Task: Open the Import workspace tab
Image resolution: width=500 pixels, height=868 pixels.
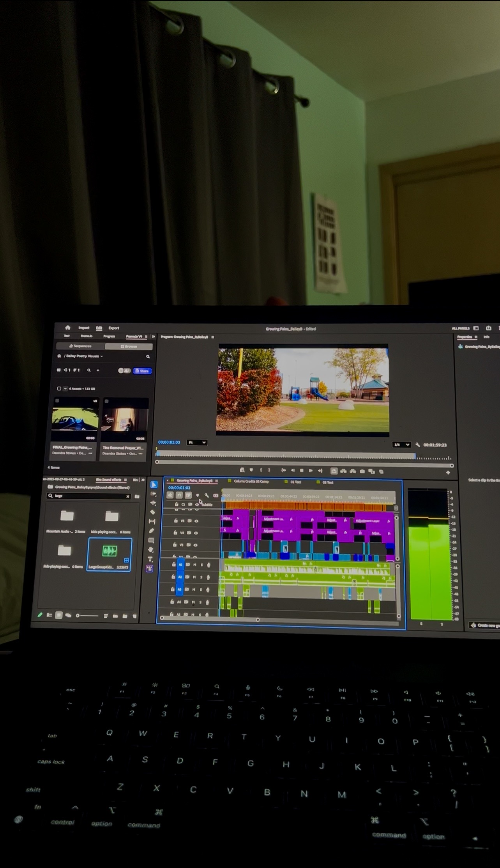Action: pos(84,328)
